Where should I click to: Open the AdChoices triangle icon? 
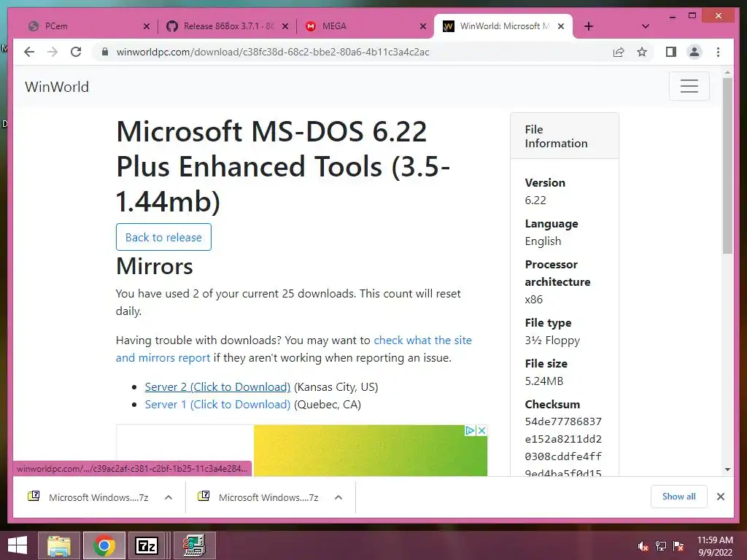click(471, 430)
